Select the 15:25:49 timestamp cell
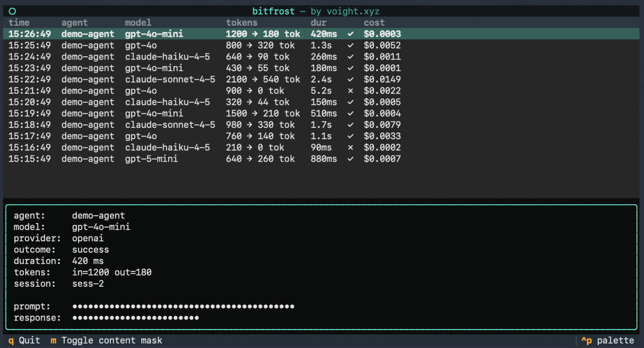This screenshot has width=644, height=348. click(30, 45)
